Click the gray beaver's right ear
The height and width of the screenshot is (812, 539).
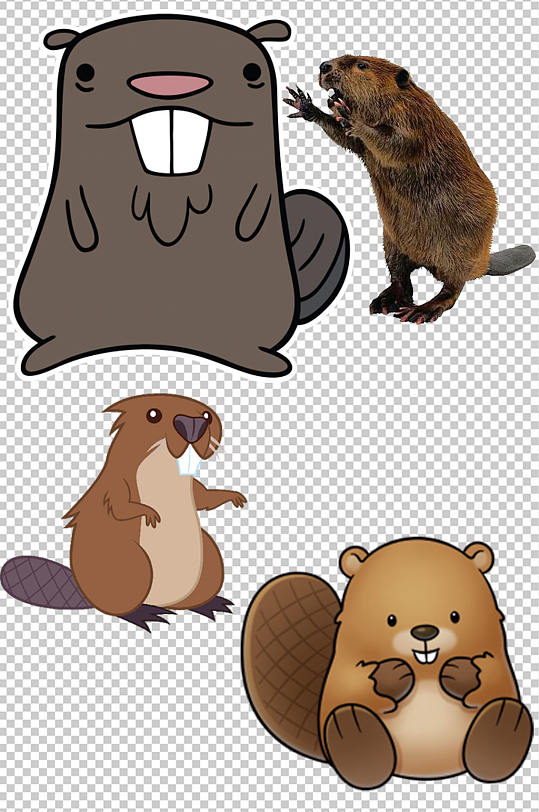[269, 31]
